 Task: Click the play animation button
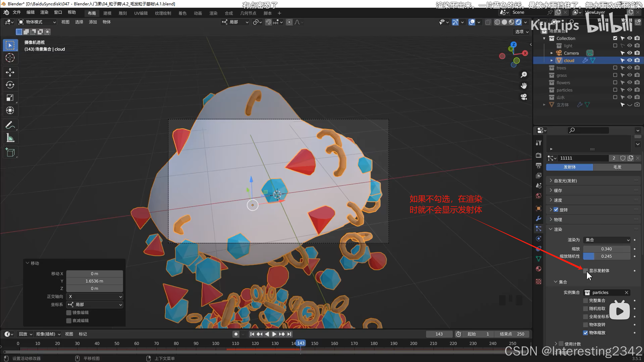(274, 334)
